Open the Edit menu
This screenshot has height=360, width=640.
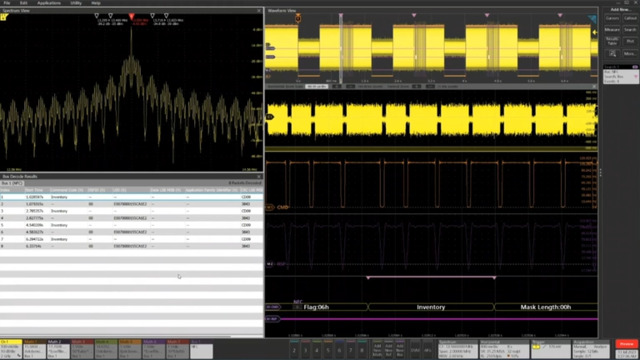(x=24, y=3)
